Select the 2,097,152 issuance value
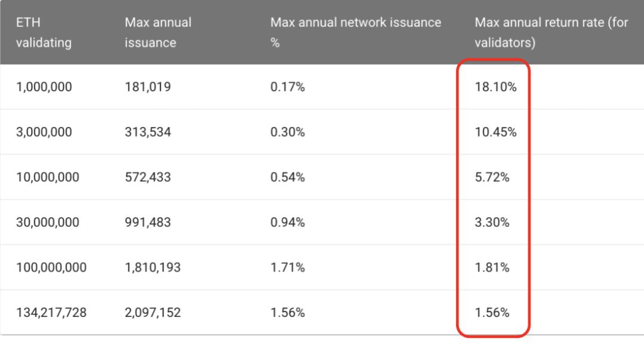Image resolution: width=644 pixels, height=345 pixels. (153, 313)
